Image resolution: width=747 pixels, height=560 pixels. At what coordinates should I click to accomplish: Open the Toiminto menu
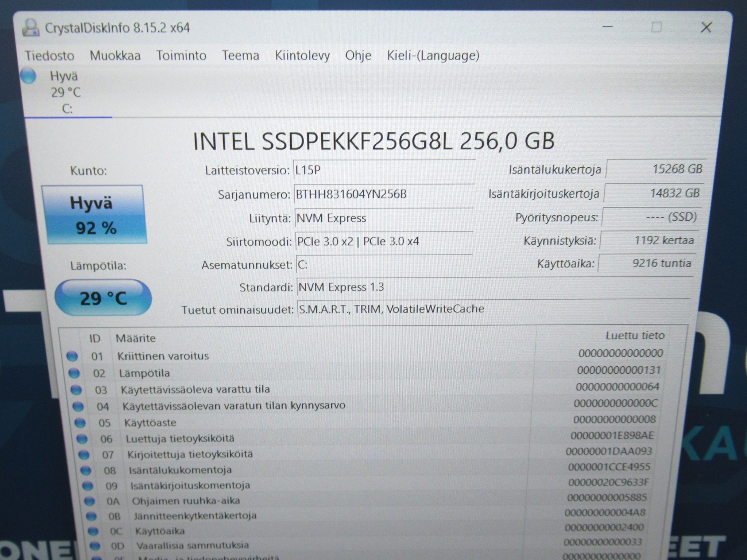point(181,55)
